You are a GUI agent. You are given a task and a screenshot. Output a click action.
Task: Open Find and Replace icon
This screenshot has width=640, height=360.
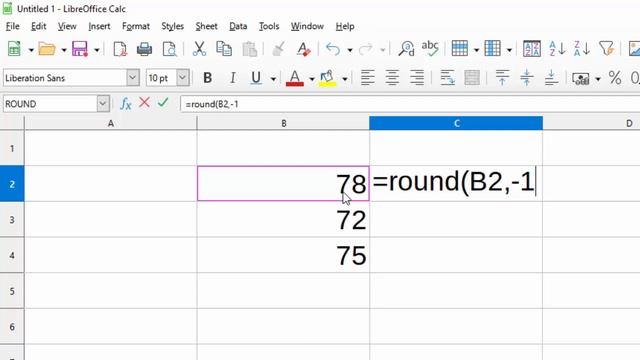pos(407,49)
